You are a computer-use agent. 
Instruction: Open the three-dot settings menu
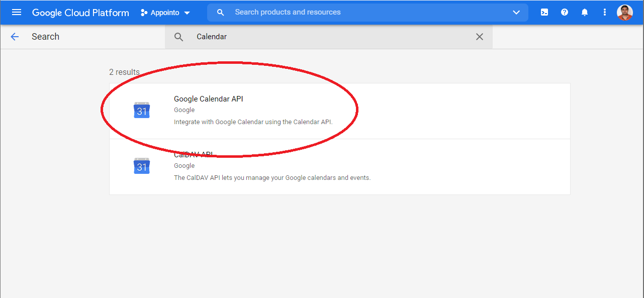pos(605,12)
